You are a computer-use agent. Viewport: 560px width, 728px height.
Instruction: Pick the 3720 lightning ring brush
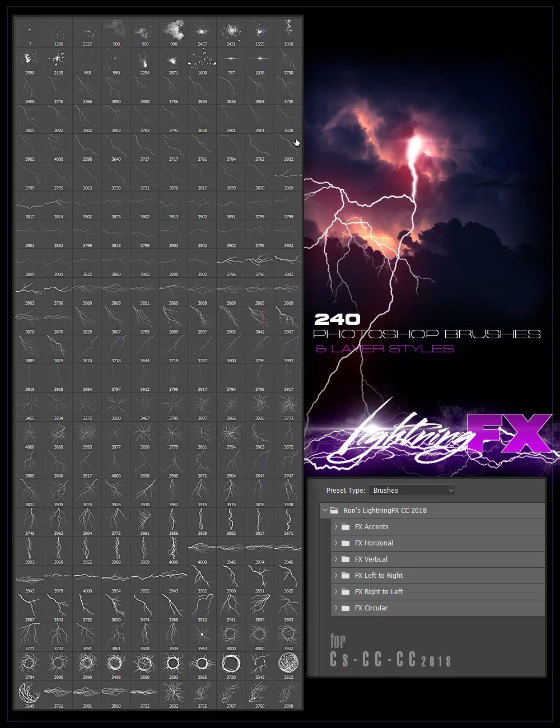tap(231, 665)
